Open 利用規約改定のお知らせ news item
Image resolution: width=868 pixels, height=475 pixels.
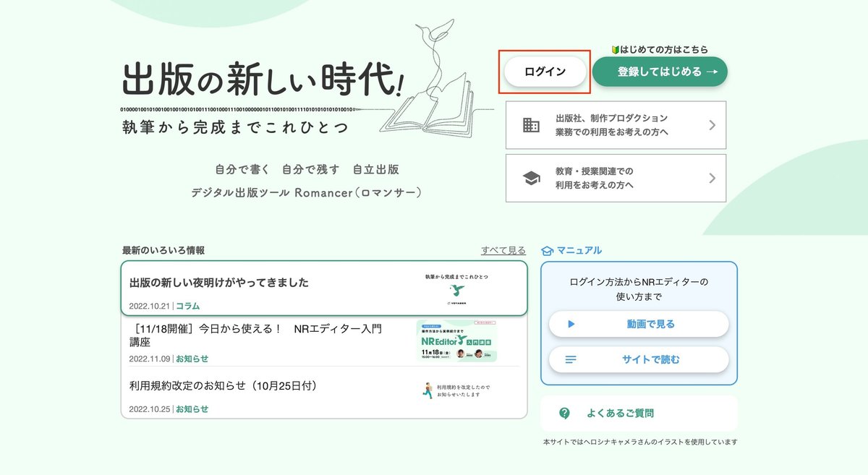324,393
